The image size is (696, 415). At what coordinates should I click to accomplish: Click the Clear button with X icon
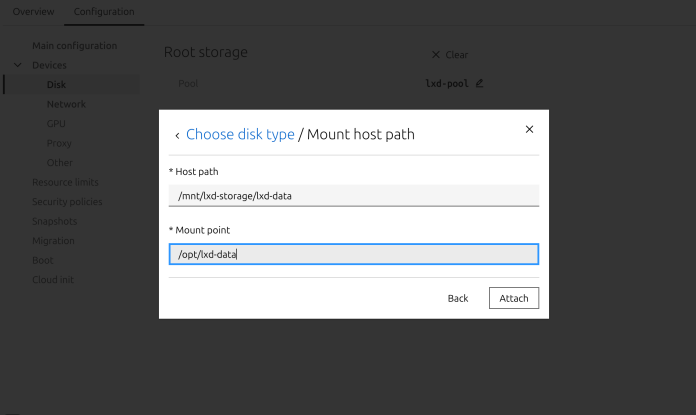449,55
